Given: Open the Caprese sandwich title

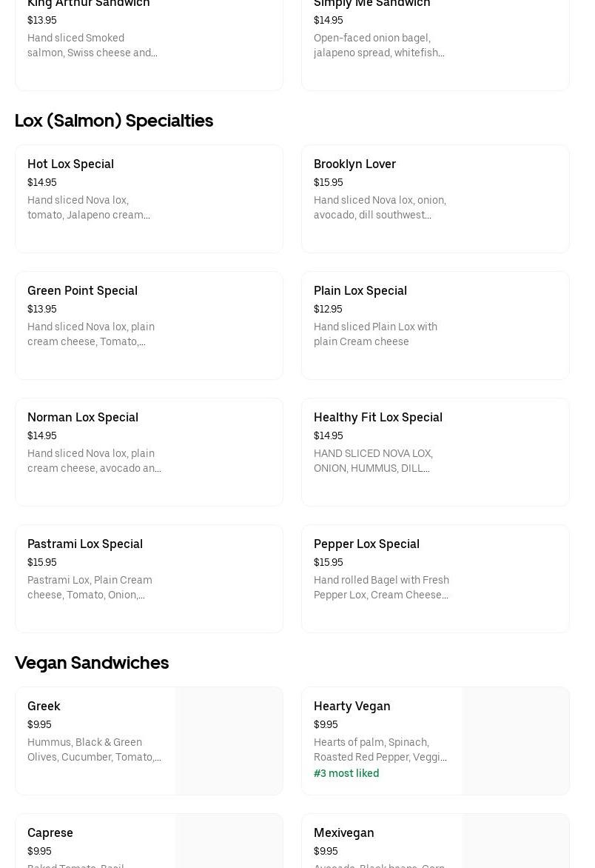Looking at the screenshot, I should tap(50, 832).
